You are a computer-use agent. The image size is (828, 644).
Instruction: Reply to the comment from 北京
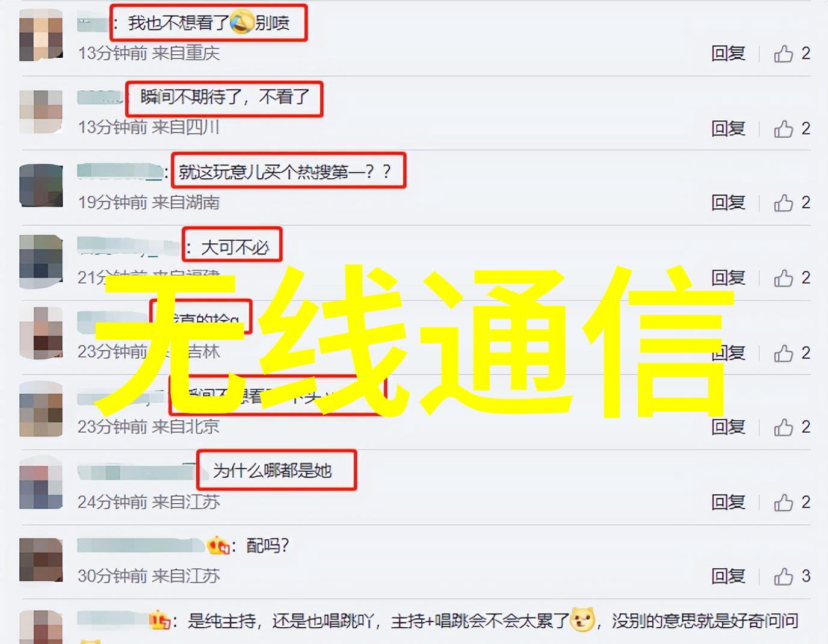pos(728,427)
